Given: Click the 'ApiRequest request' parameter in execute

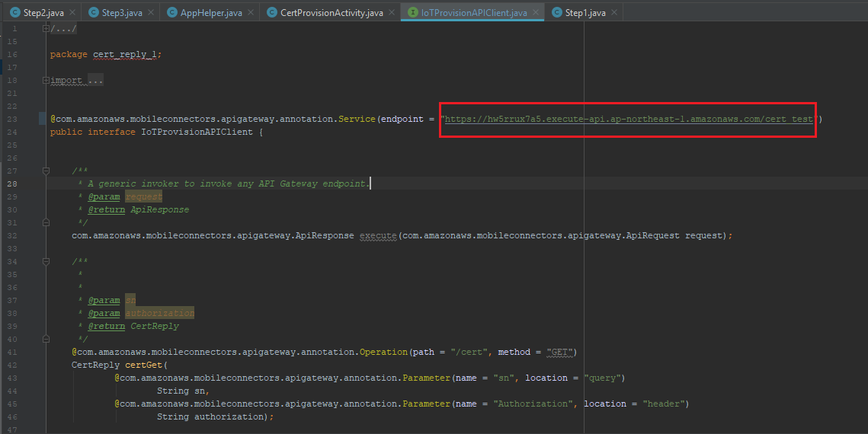Looking at the screenshot, I should [x=674, y=235].
